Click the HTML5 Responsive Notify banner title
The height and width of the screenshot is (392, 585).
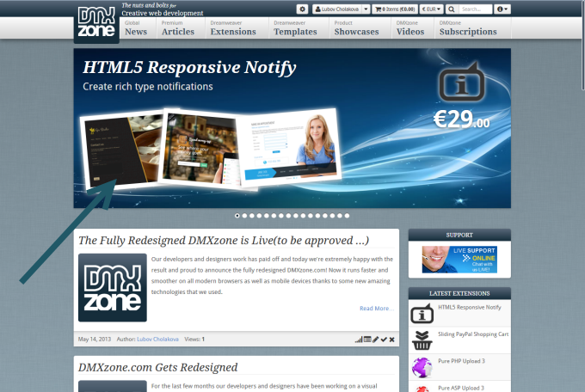189,68
